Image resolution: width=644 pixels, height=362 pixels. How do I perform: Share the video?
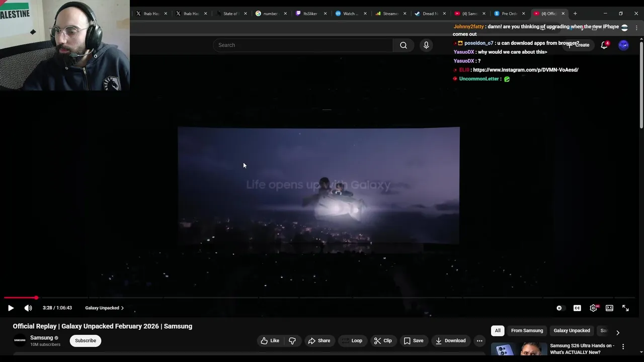pos(319,340)
